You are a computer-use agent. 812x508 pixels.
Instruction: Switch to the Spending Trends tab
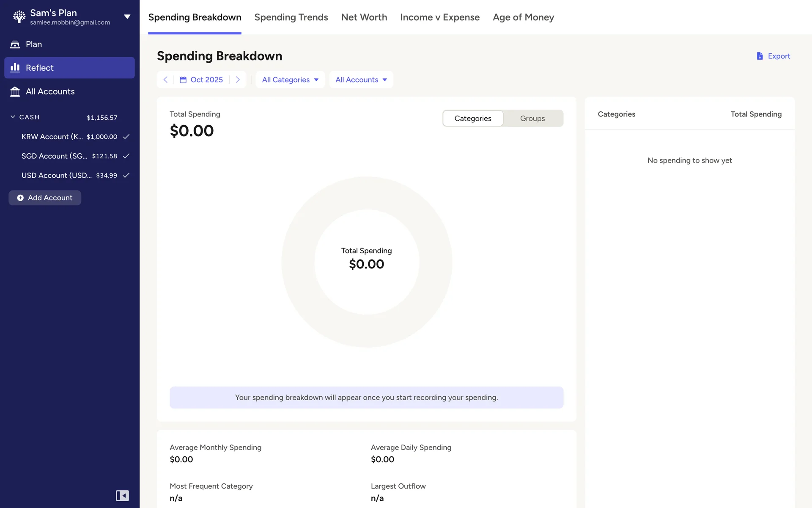pos(291,17)
